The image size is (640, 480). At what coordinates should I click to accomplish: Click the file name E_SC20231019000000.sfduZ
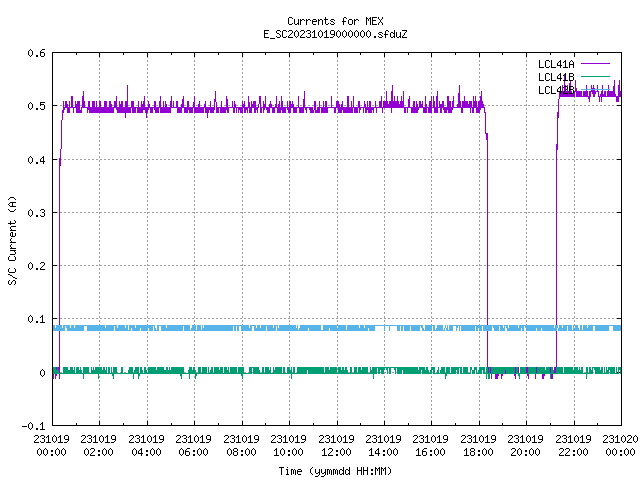point(335,34)
